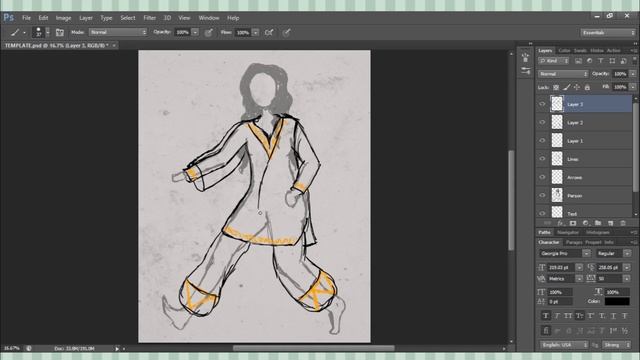The width and height of the screenshot is (640, 360).
Task: Open the layer Opacity arrow
Action: (633, 74)
